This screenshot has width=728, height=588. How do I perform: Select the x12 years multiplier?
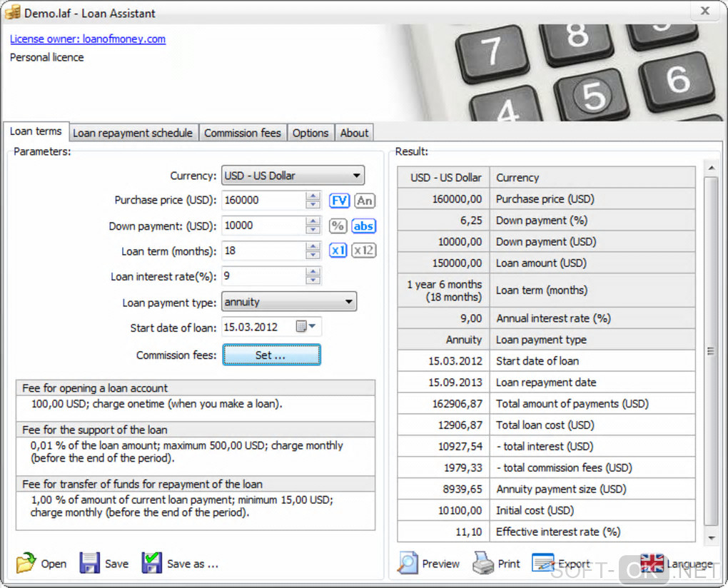pos(363,250)
